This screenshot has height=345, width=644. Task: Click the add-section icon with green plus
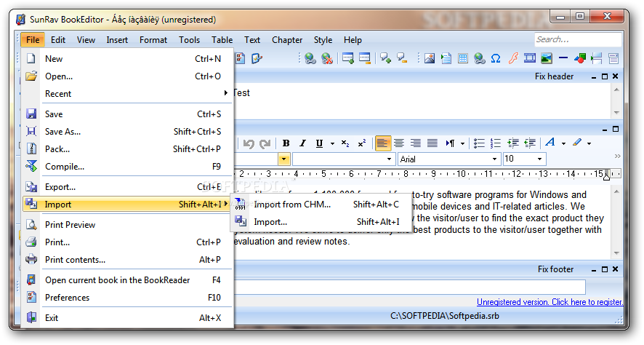pos(348,58)
